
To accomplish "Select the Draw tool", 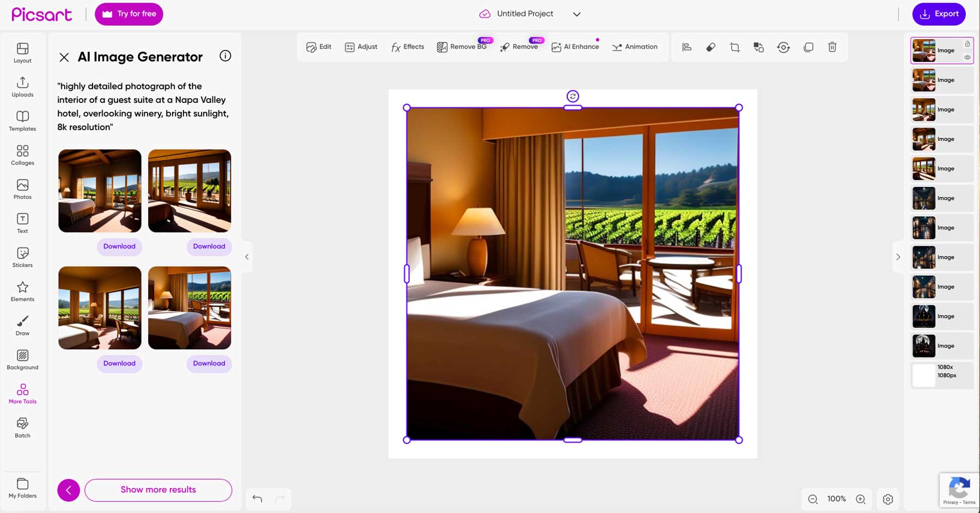I will pyautogui.click(x=22, y=325).
